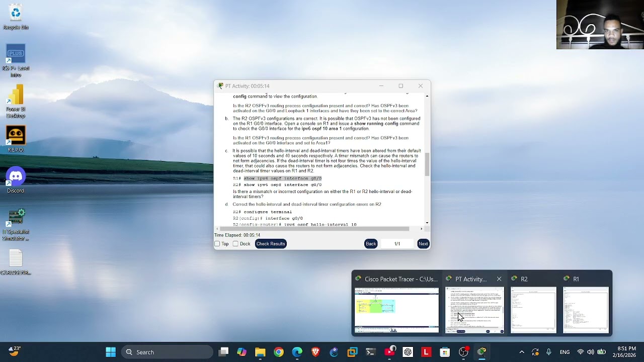
Task: Close the PT Activity thumbnail preview
Action: 499,279
